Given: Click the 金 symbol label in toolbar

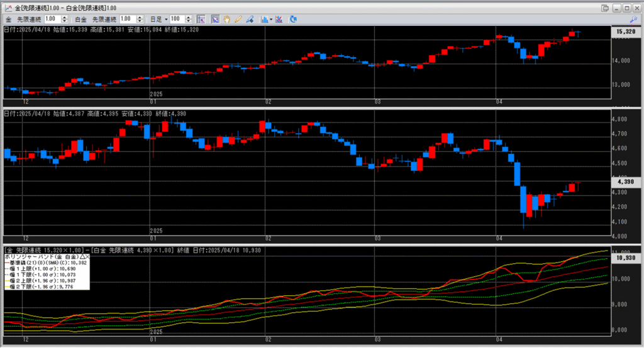Looking at the screenshot, I should tap(9, 19).
